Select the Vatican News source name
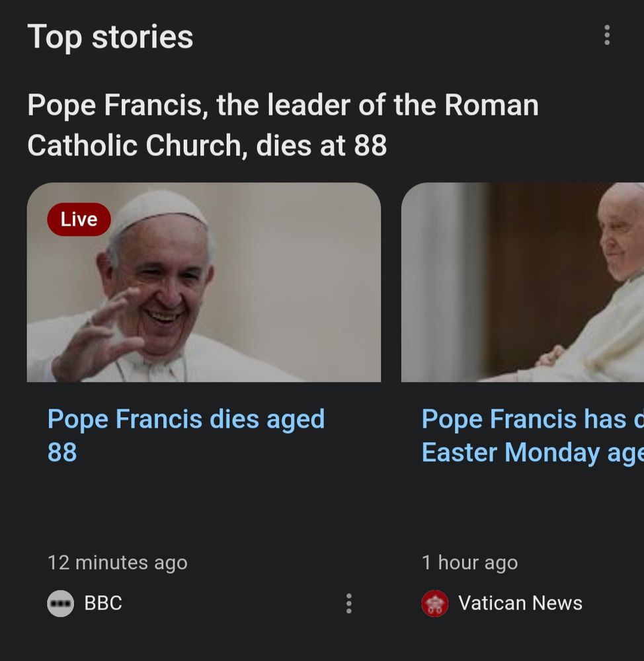Image resolution: width=644 pixels, height=661 pixels. pyautogui.click(x=520, y=603)
